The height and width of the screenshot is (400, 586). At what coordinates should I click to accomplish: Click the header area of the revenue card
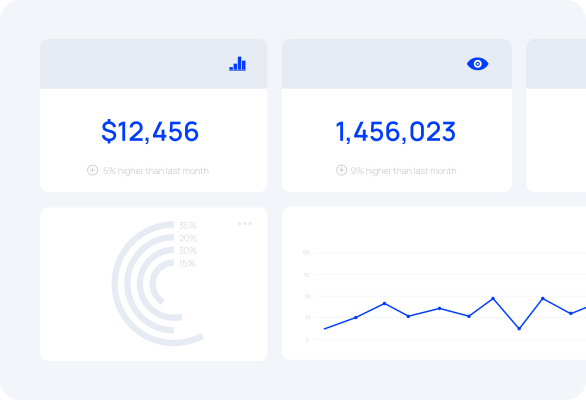coord(153,64)
